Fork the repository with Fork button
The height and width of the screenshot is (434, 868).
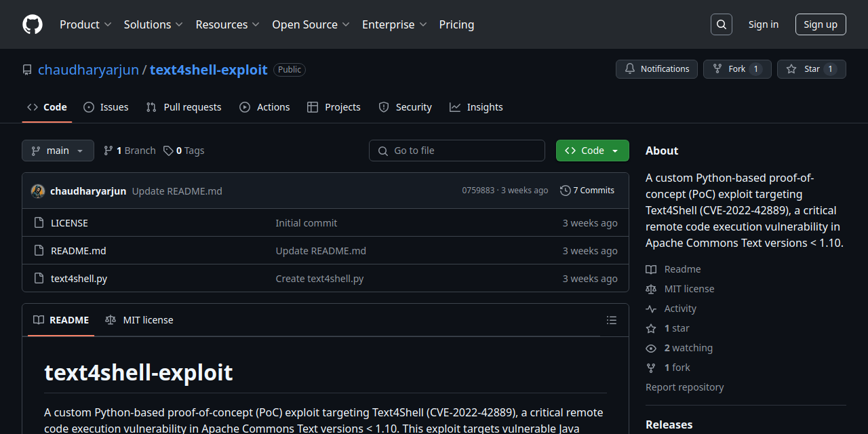point(737,69)
